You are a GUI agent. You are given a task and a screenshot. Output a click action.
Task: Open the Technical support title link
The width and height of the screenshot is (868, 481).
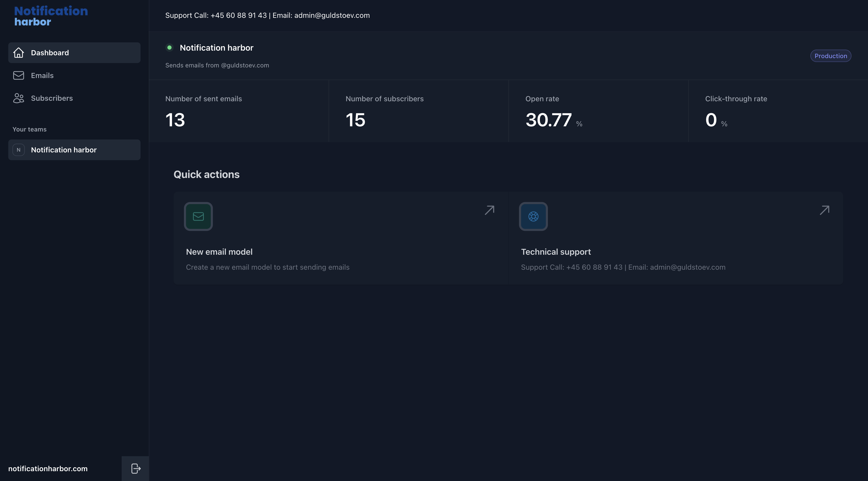point(556,252)
